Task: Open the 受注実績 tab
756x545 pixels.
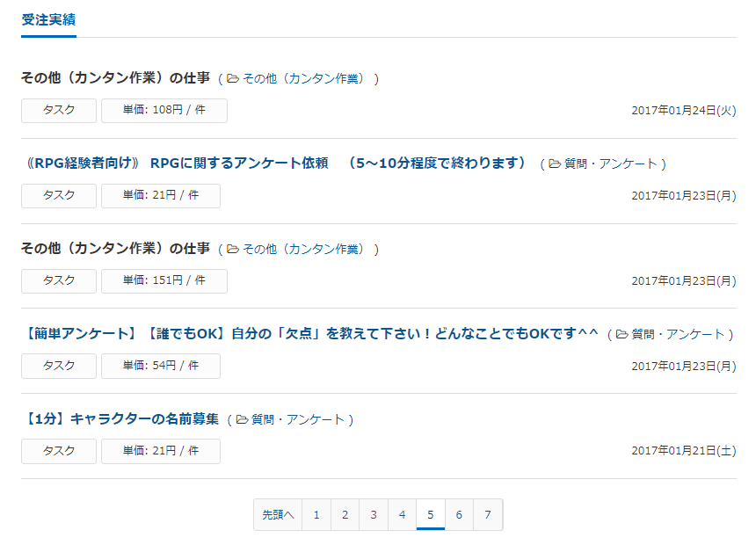Action: [48, 19]
